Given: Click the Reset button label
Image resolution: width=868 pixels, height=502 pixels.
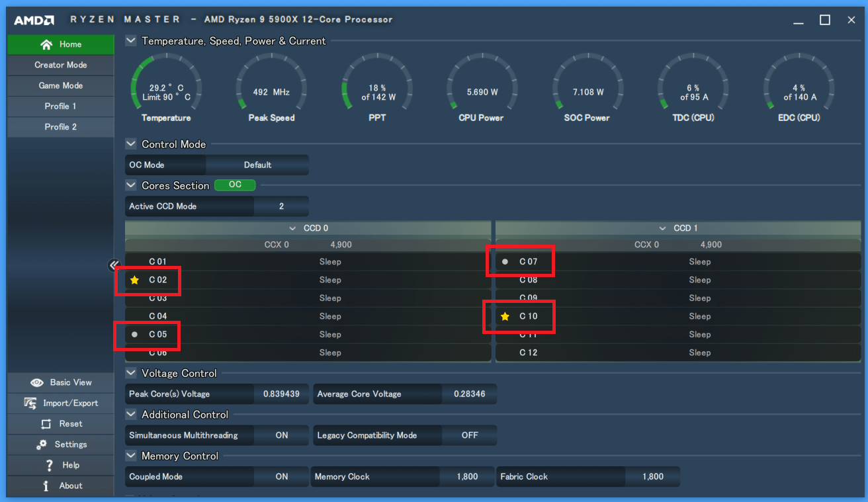Looking at the screenshot, I should pyautogui.click(x=71, y=424).
